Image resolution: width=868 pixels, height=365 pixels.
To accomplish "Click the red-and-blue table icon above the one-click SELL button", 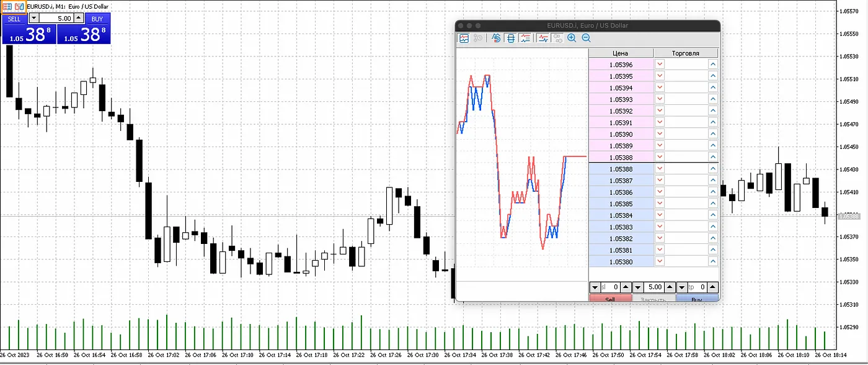I will point(7,6).
